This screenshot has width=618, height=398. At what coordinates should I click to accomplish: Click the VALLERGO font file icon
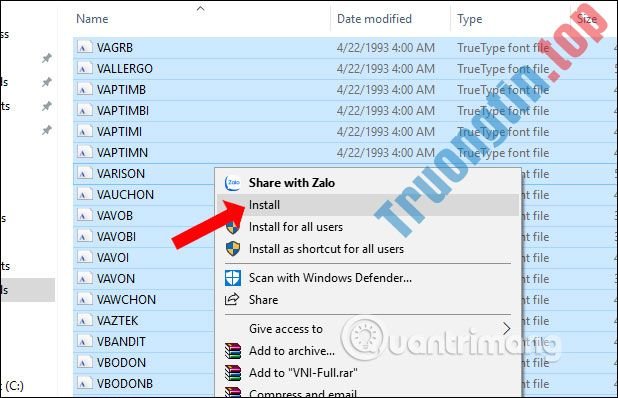(84, 69)
